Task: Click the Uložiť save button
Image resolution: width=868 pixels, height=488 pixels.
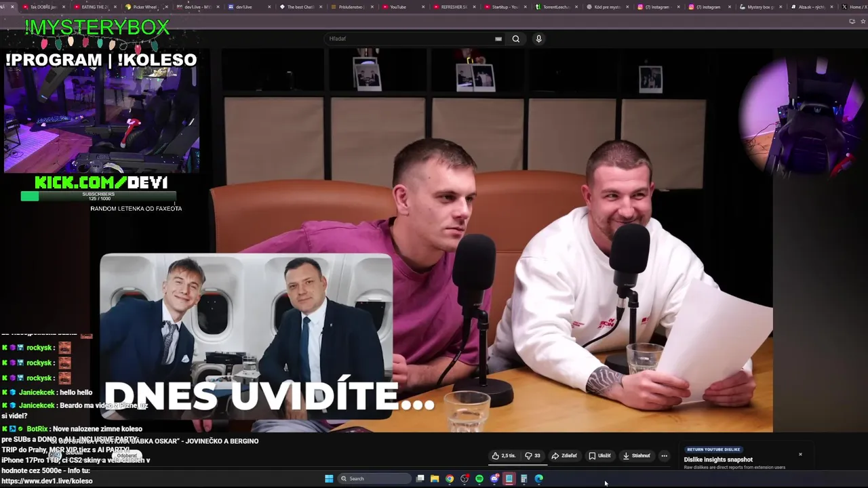Action: (x=600, y=455)
